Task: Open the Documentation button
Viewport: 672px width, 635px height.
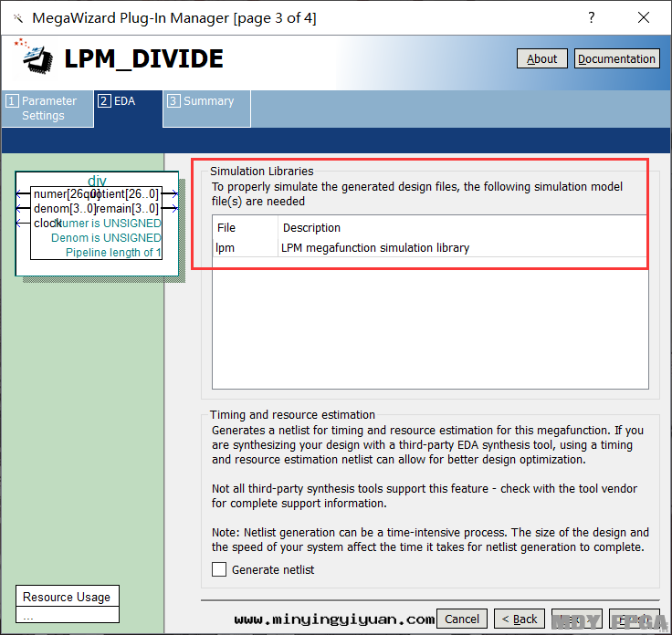Action: (x=616, y=58)
